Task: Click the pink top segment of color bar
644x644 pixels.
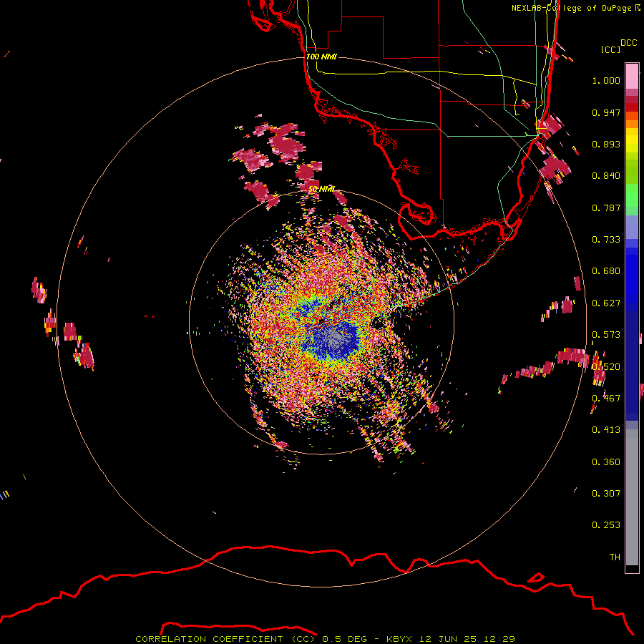Action: [632, 76]
